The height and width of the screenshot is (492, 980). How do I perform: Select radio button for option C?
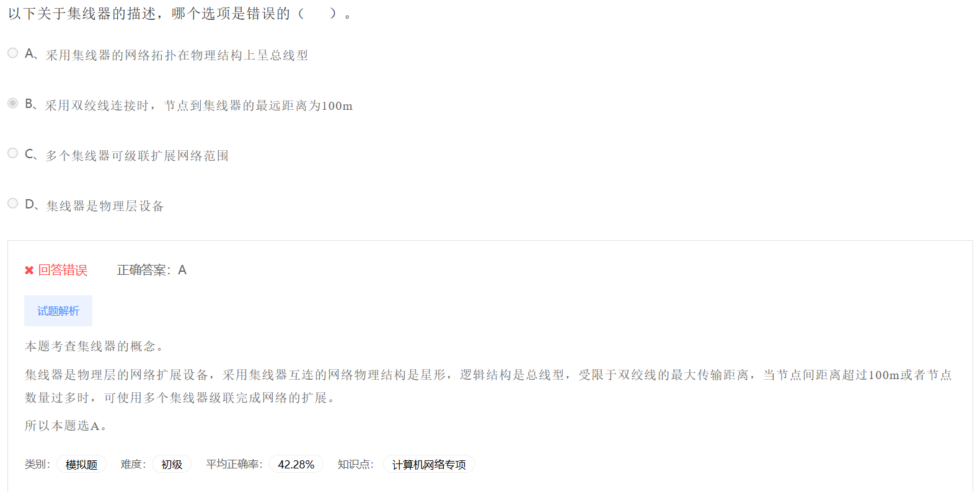[12, 153]
